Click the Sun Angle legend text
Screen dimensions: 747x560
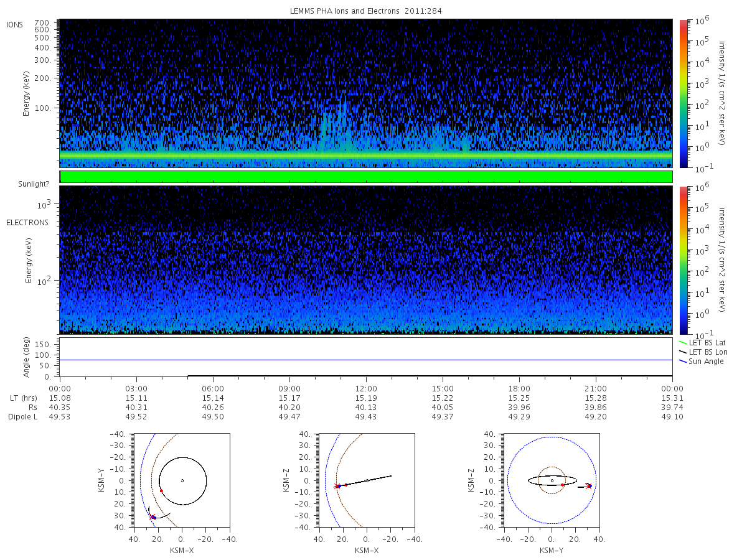click(x=707, y=362)
